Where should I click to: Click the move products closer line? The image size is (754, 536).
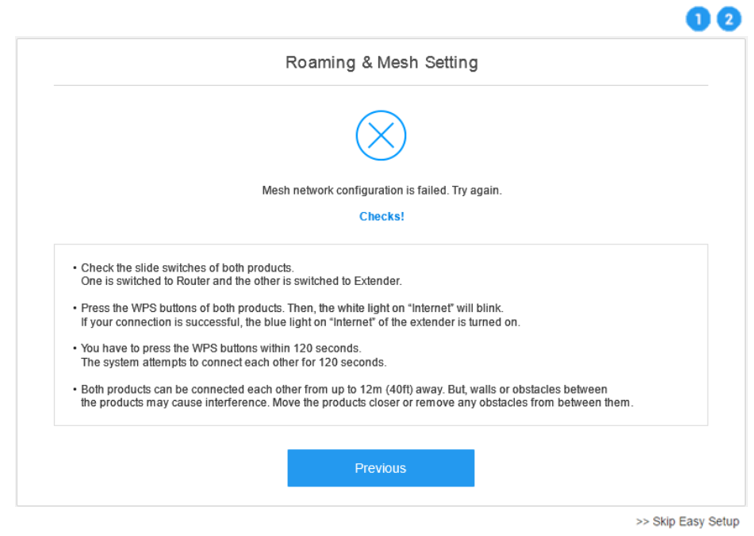(x=357, y=403)
